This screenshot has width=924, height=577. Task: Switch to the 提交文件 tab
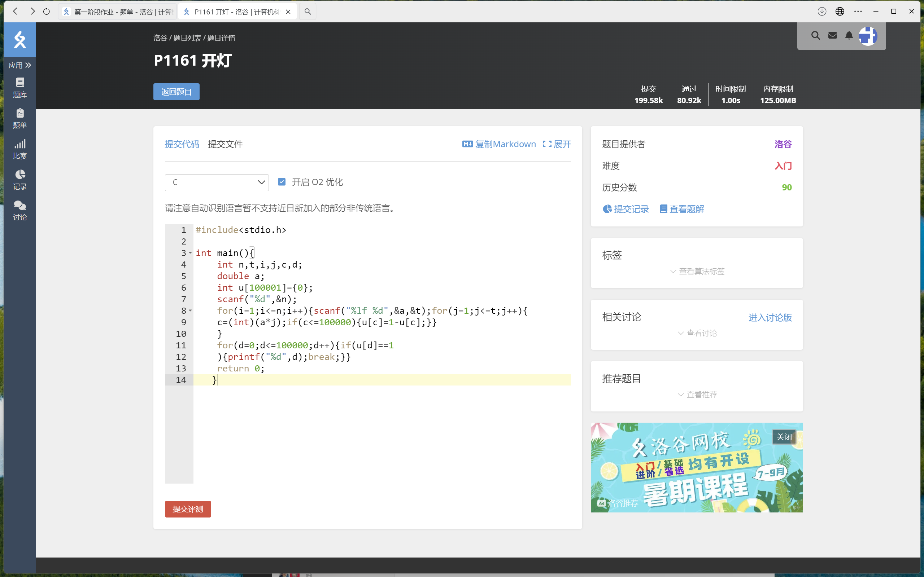225,144
